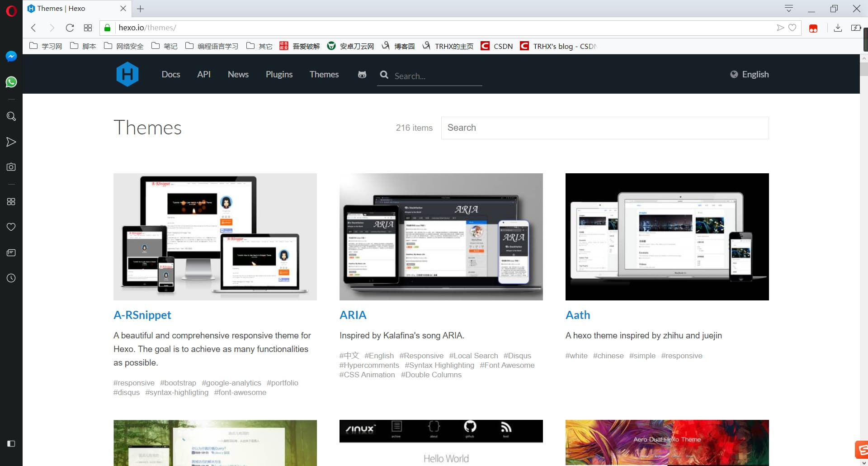Open the Plugins menu item
Screen dimensions: 868x466
(279, 74)
